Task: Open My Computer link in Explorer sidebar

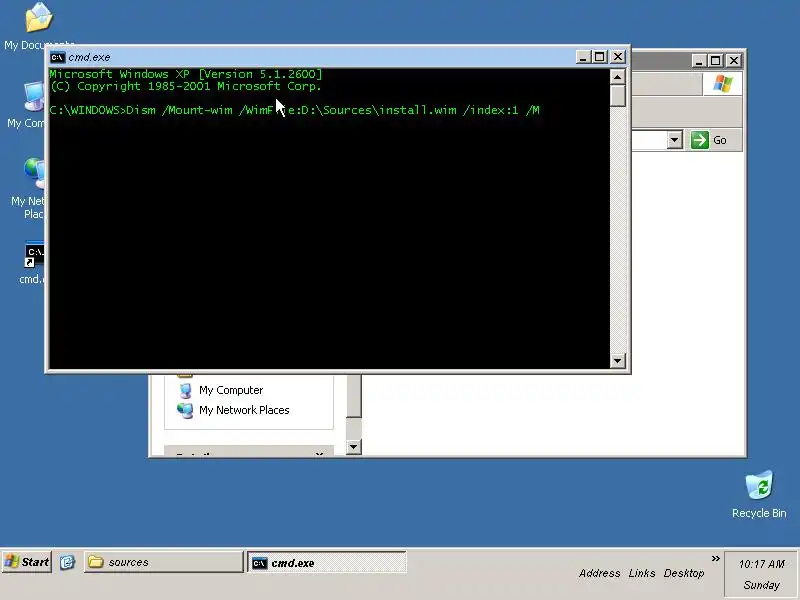Action: click(231, 390)
